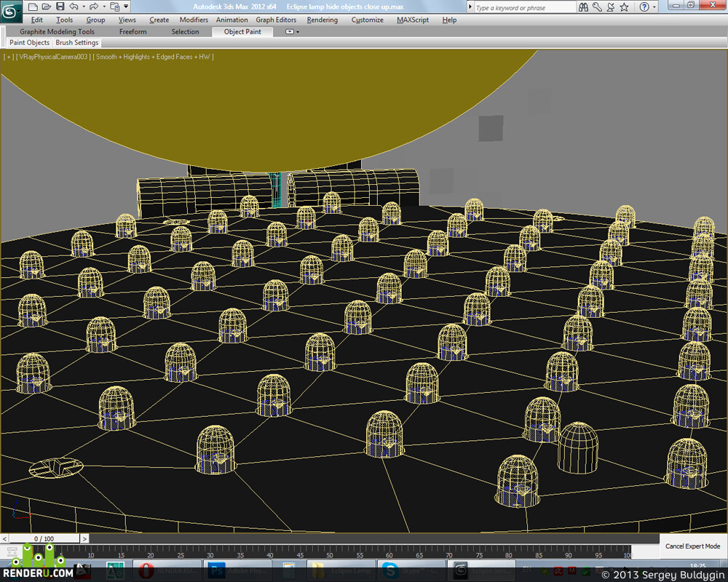Click the time slider showing 0 / 100
This screenshot has width=728, height=582.
tap(44, 538)
